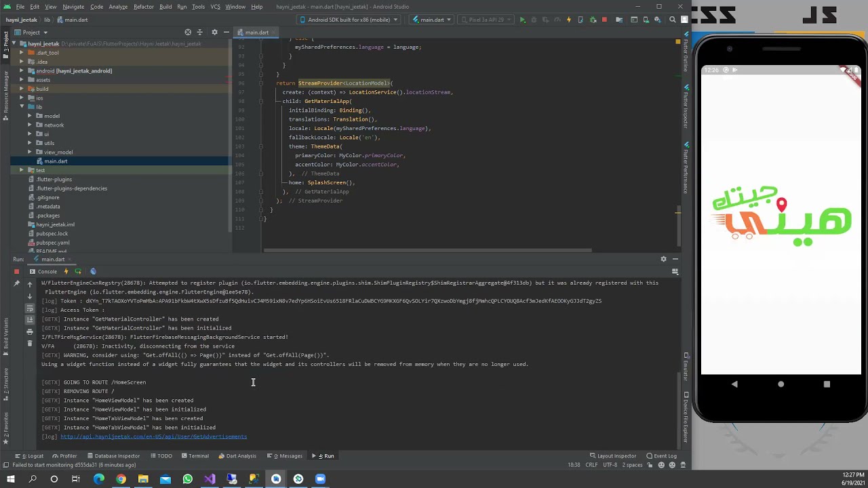Click the scroll down arrow in the console
The width and height of the screenshot is (868, 488).
point(29,296)
